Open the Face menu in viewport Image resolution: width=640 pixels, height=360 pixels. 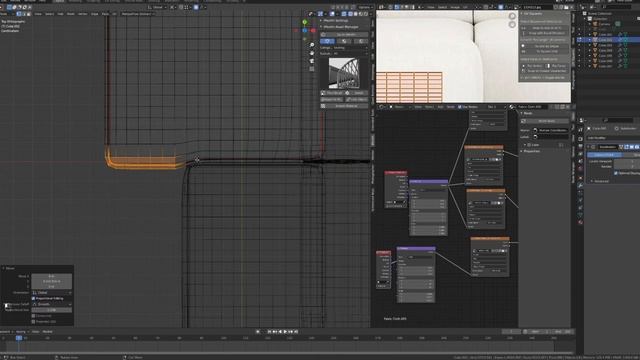(x=106, y=14)
